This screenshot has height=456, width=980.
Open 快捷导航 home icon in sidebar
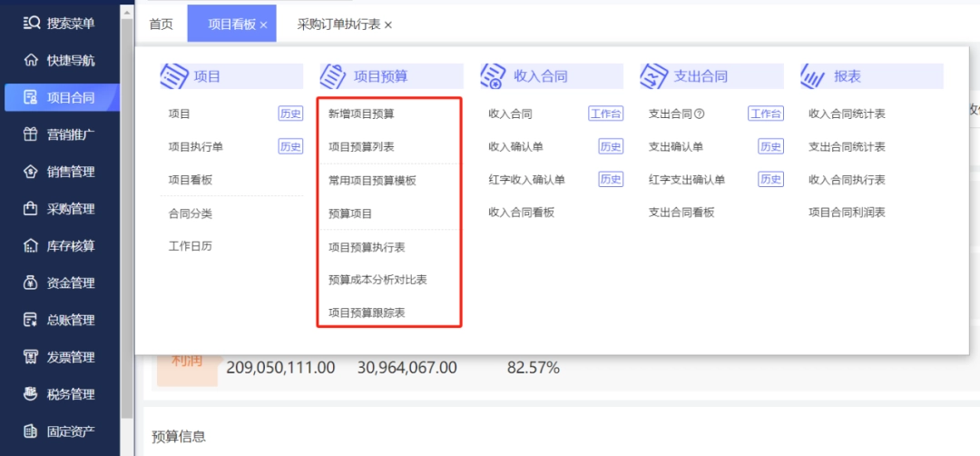(31, 61)
